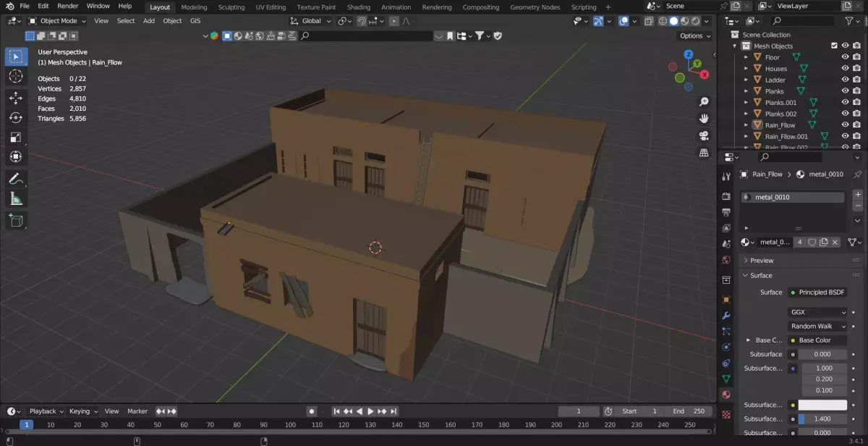
Task: Activate the Cursor tool in toolbar
Action: [x=16, y=76]
